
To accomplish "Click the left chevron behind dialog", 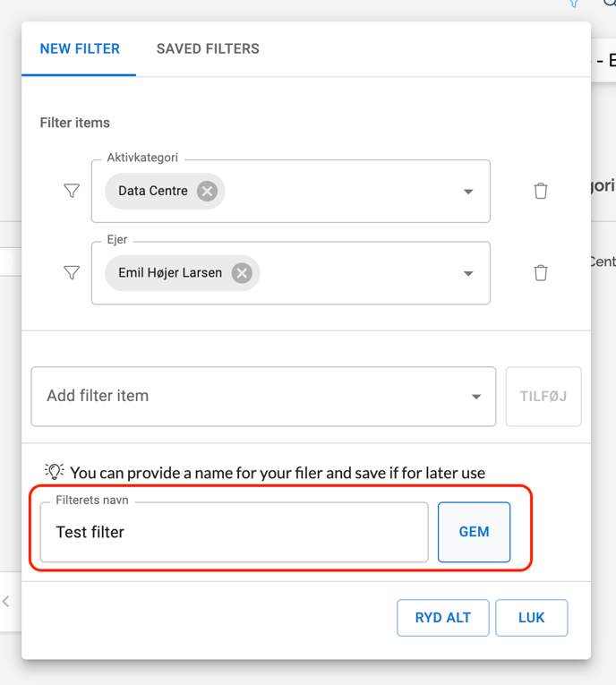I will tap(6, 602).
